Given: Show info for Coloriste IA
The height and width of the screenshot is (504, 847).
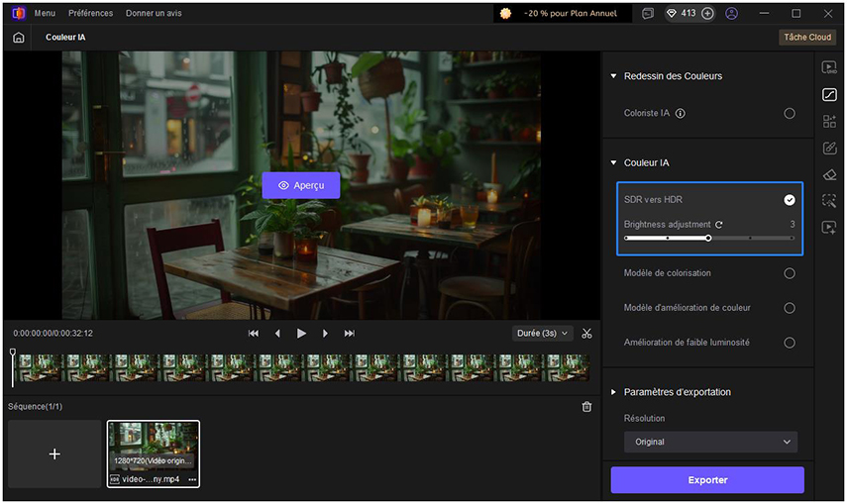Looking at the screenshot, I should coord(681,114).
